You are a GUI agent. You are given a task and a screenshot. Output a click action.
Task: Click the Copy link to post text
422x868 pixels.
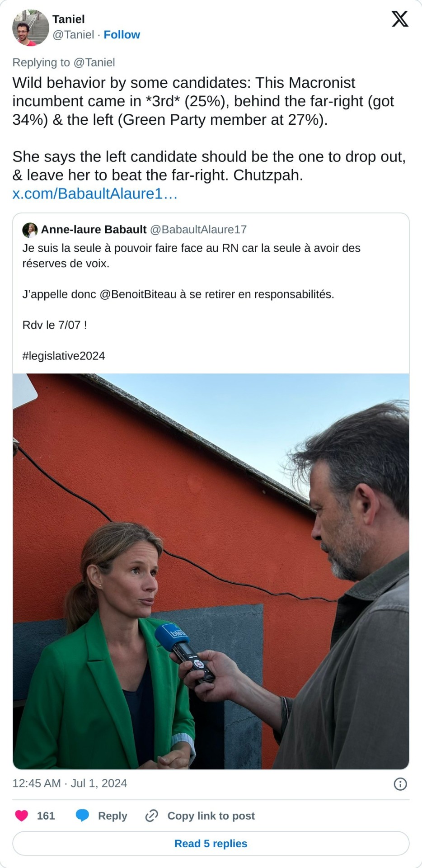click(x=211, y=816)
